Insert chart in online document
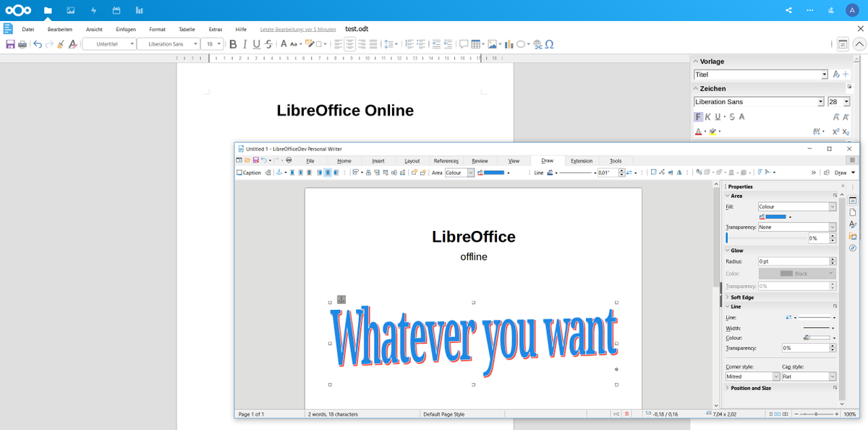 click(x=509, y=44)
